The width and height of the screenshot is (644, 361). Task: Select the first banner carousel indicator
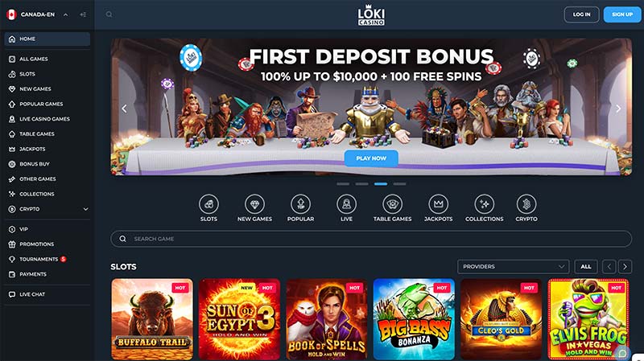pos(343,184)
